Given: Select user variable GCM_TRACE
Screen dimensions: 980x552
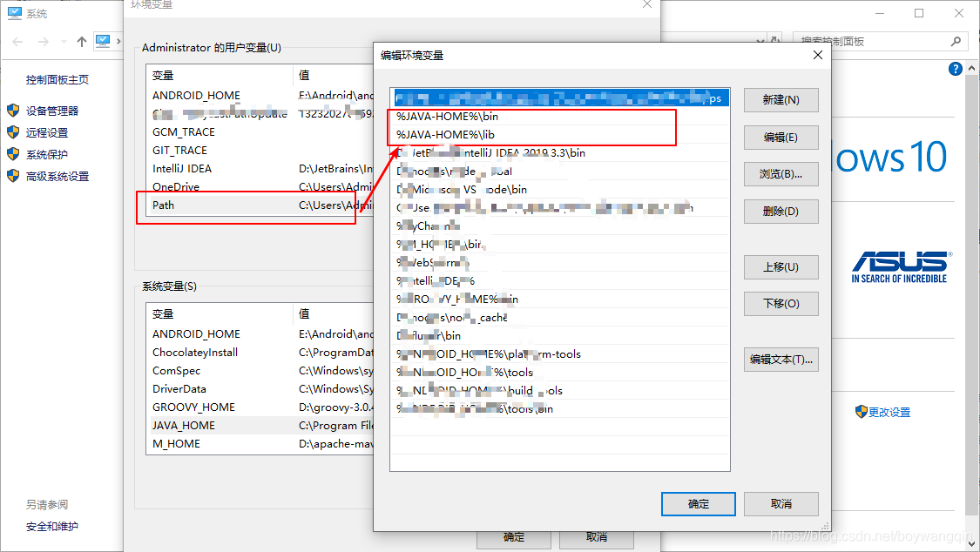Looking at the screenshot, I should 260,131.
